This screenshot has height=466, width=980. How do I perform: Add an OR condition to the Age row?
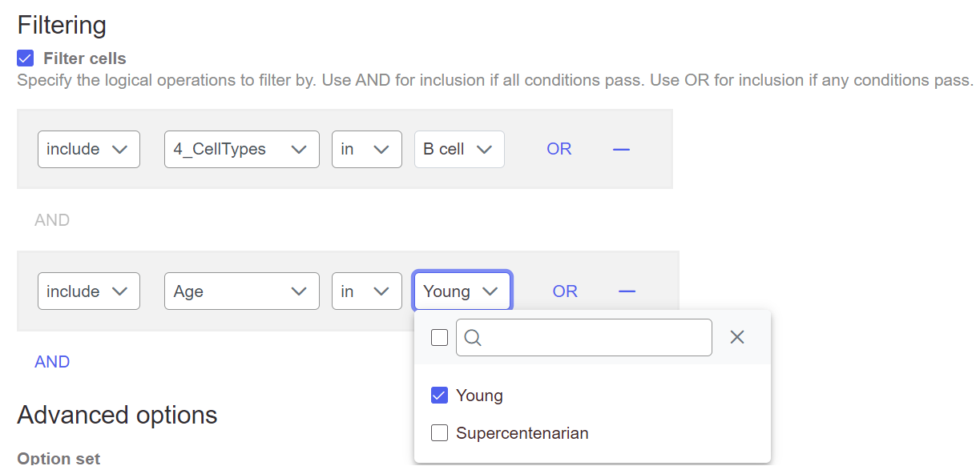tap(565, 291)
